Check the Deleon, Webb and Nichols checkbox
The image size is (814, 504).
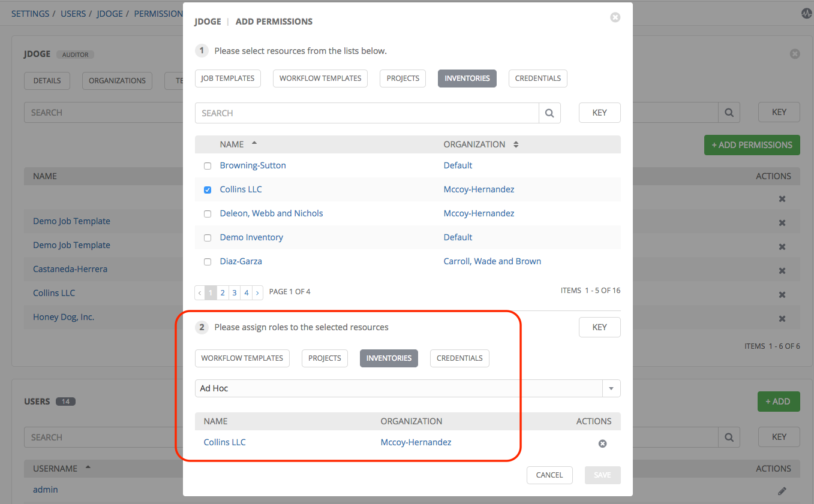(208, 214)
